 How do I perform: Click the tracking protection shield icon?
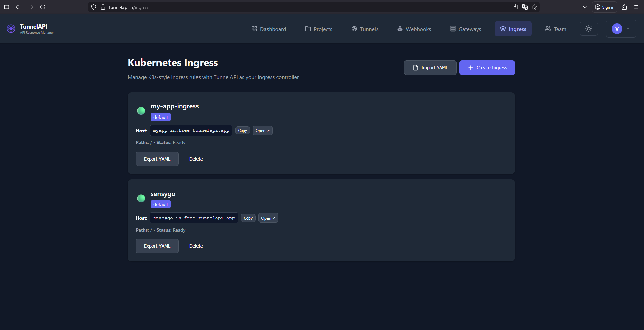click(x=93, y=7)
